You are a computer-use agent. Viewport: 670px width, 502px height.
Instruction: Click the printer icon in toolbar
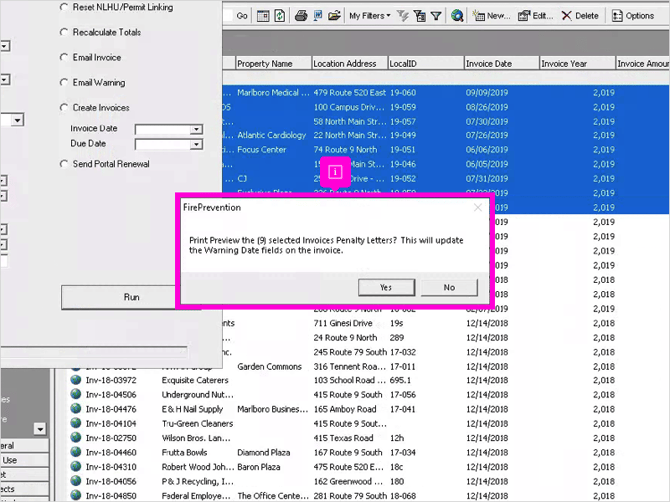[301, 16]
